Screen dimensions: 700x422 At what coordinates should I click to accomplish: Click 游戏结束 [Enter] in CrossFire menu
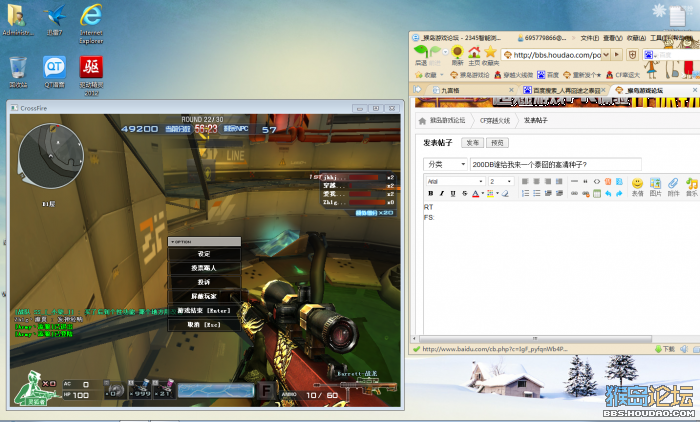click(x=204, y=310)
